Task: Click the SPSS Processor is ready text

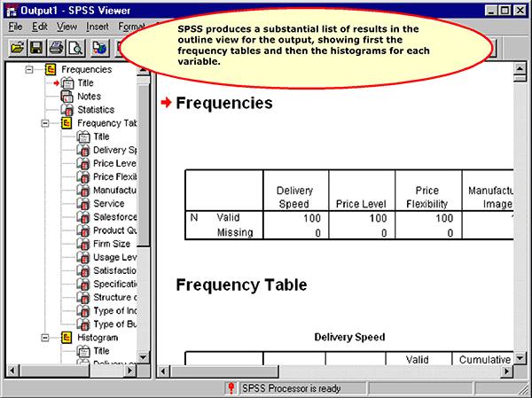Action: [291, 388]
